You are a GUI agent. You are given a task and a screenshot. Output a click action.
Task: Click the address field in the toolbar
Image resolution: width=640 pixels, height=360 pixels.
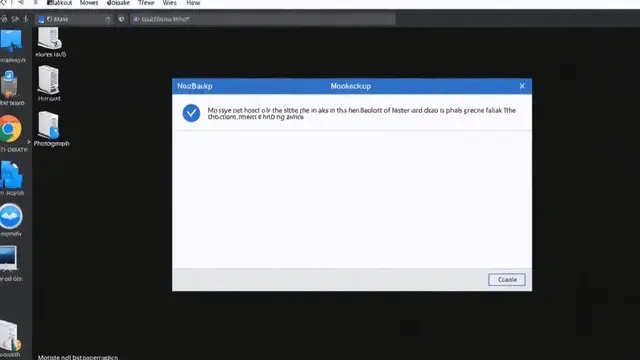262,19
